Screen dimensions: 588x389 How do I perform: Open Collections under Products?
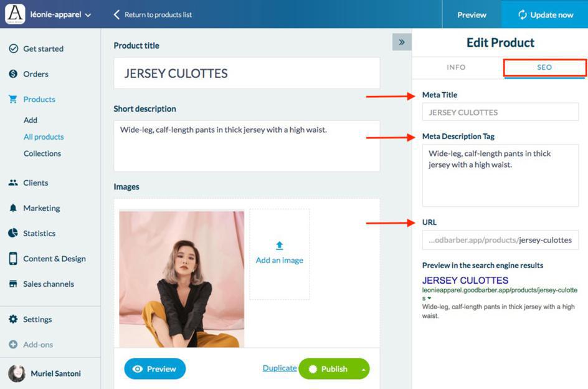click(x=42, y=153)
